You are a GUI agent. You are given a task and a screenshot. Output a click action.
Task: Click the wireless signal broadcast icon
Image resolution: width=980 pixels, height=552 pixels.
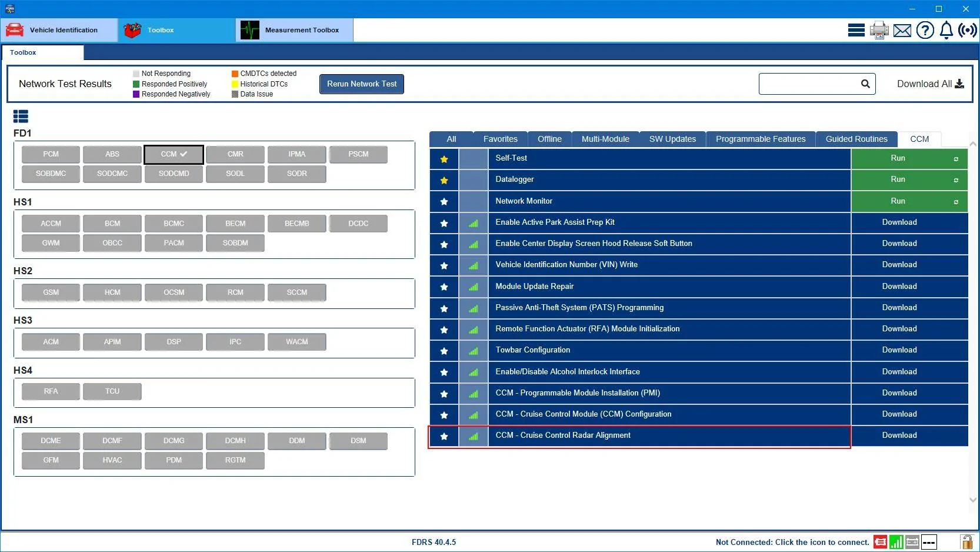968,30
